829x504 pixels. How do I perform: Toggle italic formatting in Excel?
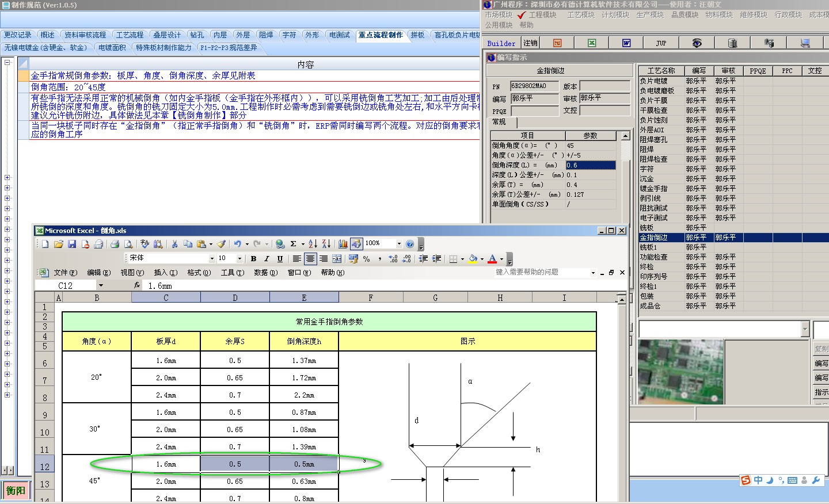(267, 259)
